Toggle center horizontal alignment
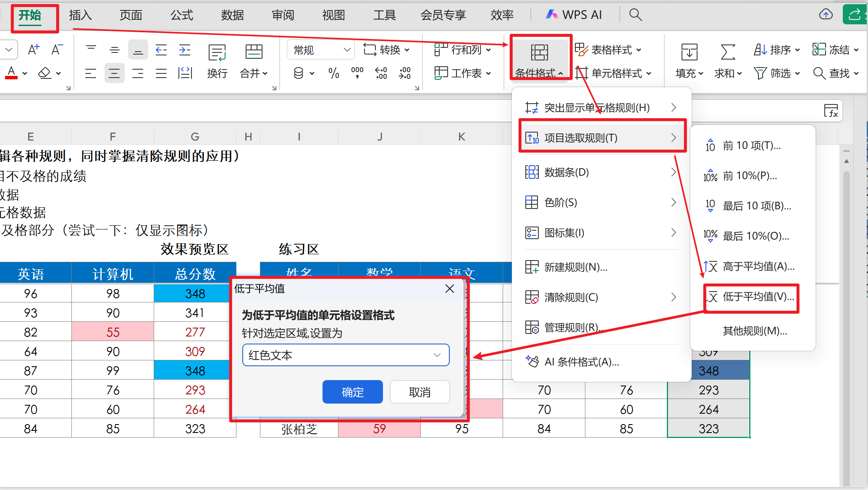 point(114,73)
